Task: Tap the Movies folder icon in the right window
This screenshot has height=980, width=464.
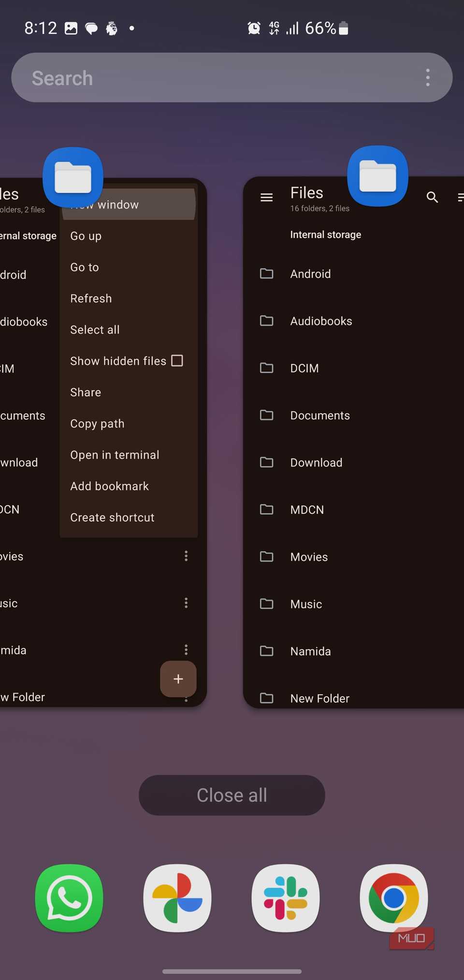Action: (x=267, y=556)
